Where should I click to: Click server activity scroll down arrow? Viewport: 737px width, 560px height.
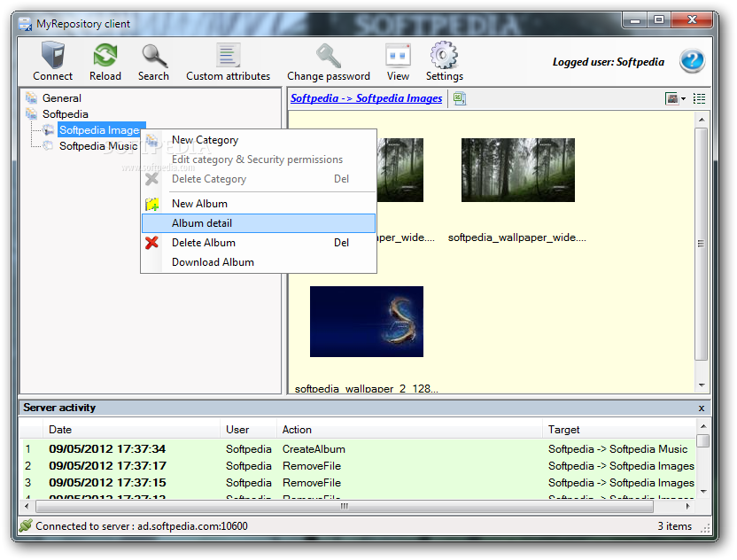click(703, 492)
